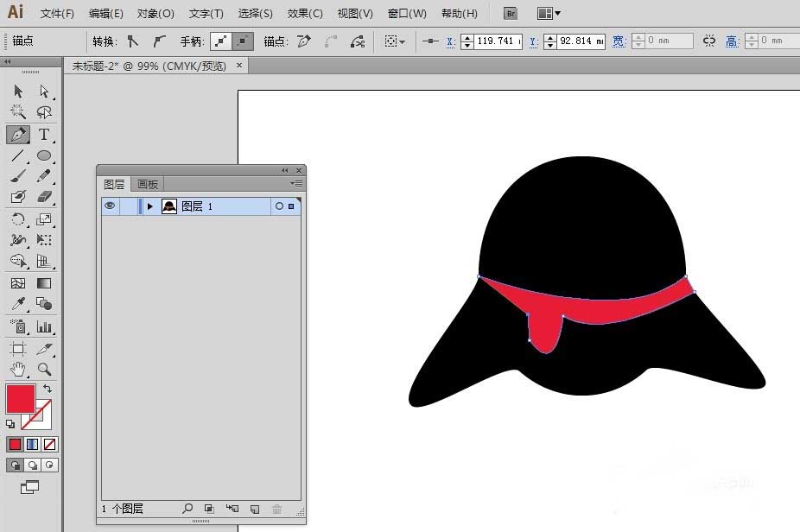Select the Magic Wand tool
The image size is (800, 532).
[x=18, y=112]
